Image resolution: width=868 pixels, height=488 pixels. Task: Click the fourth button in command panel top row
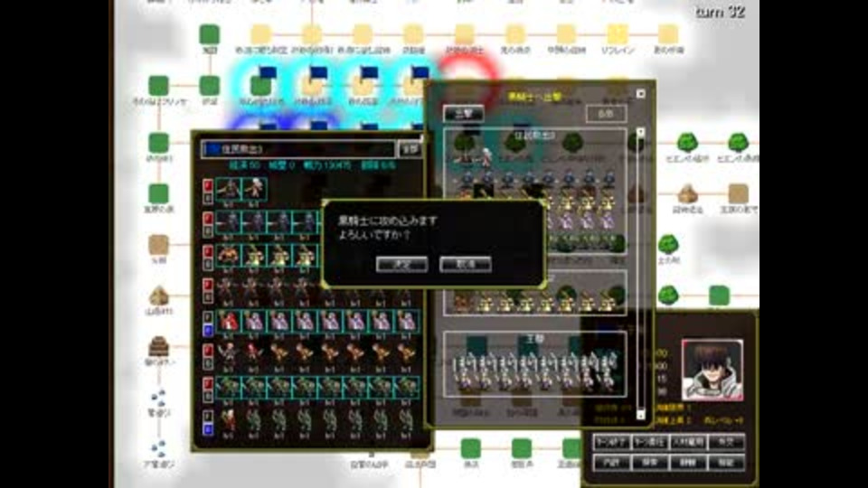726,442
